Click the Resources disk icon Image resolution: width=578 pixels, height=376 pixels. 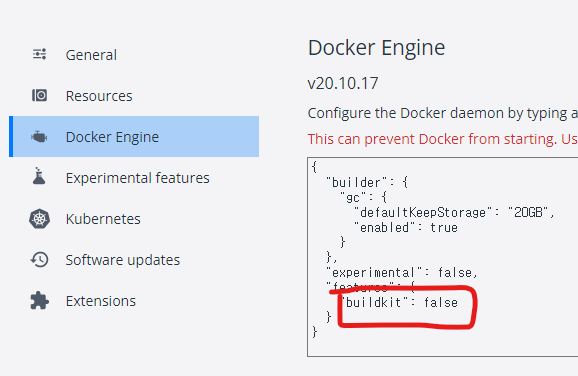coord(39,95)
